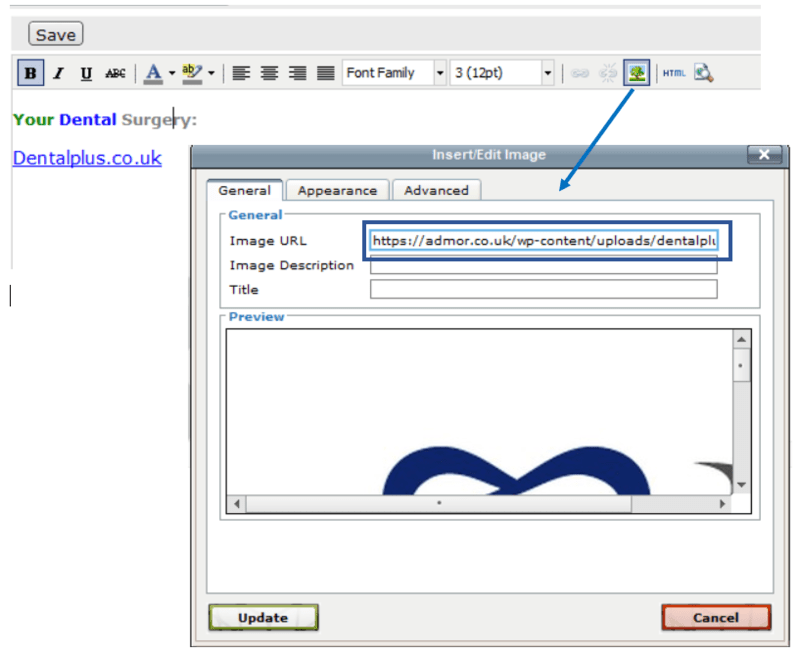Click the Image Description input field
Image resolution: width=800 pixels, height=653 pixels.
tap(543, 266)
